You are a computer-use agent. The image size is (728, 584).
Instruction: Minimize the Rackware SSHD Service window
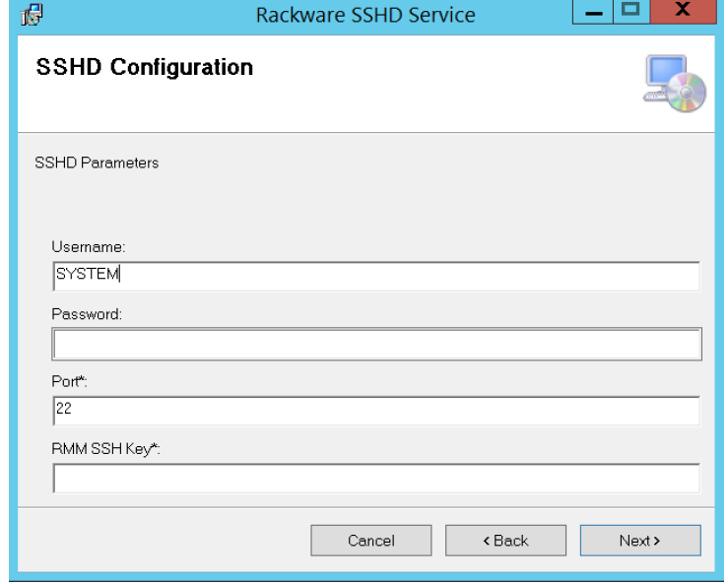[x=593, y=12]
